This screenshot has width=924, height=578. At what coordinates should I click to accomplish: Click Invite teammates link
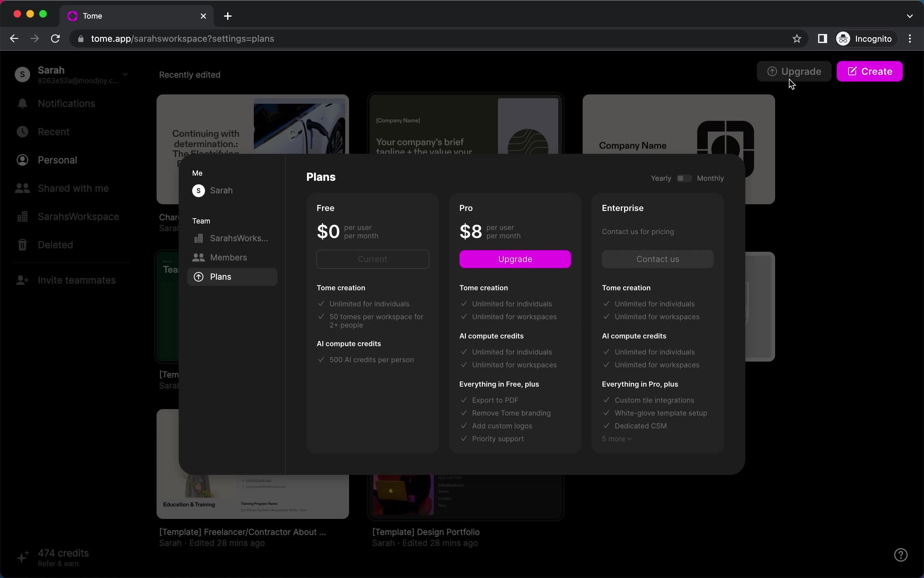pyautogui.click(x=76, y=280)
